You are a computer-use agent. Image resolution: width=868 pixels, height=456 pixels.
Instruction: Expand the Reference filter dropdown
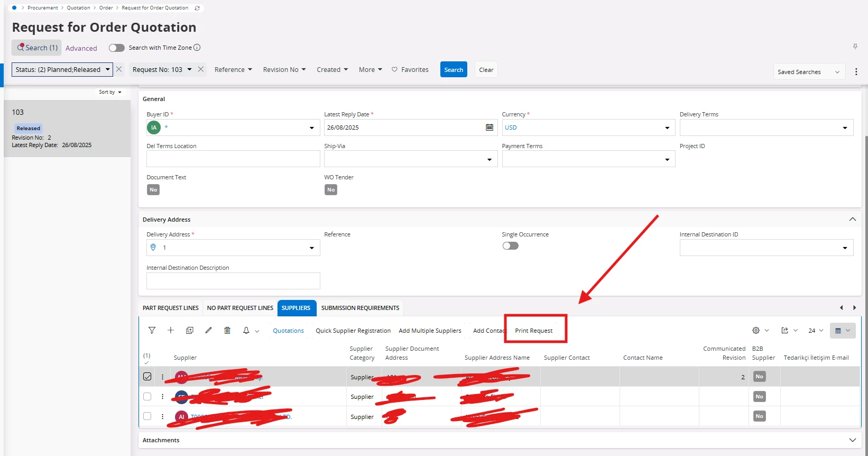[233, 70]
